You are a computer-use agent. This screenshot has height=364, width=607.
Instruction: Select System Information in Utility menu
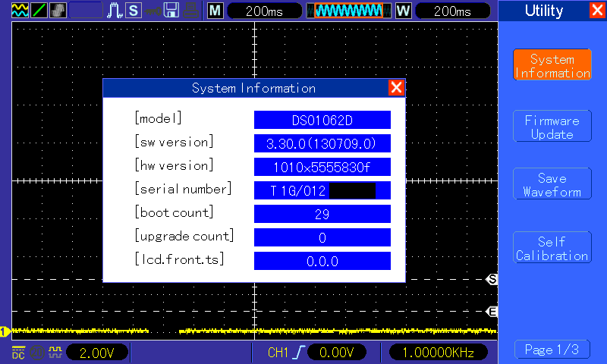(x=552, y=65)
